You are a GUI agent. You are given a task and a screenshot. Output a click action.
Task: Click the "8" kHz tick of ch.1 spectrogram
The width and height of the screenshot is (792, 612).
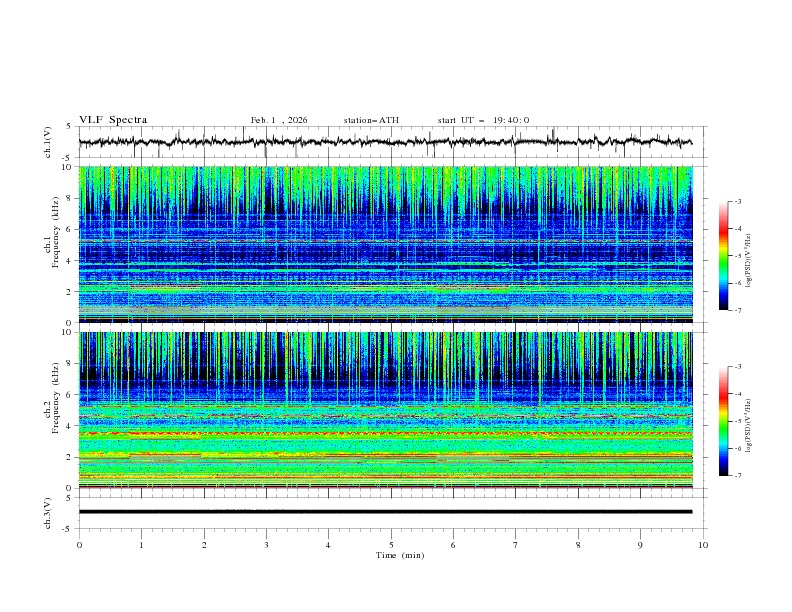71,198
